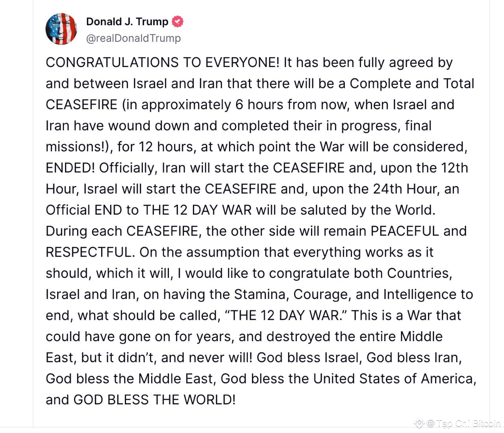Image resolution: width=504 pixels, height=433 pixels.
Task: Open the Donald J. Trump display name
Action: (127, 21)
